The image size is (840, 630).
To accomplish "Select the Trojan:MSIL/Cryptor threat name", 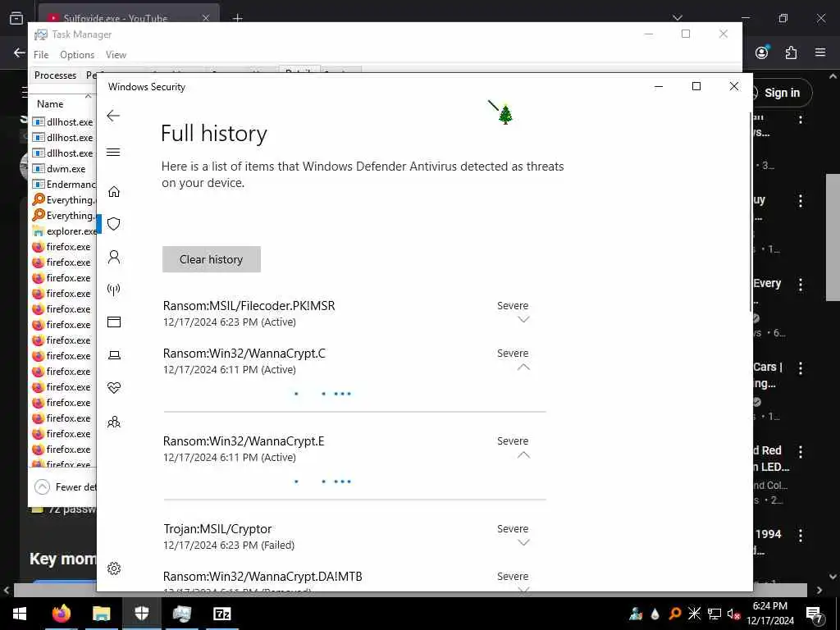I will 217,529.
